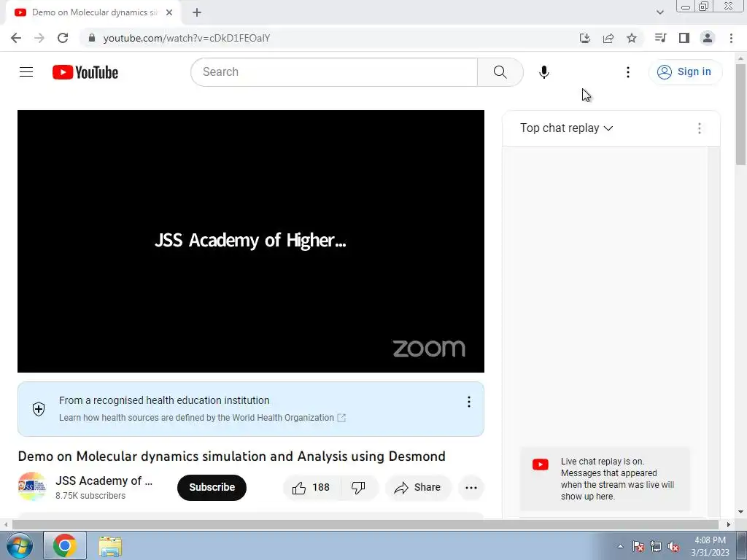
Task: Click the video player area
Action: [x=251, y=241]
